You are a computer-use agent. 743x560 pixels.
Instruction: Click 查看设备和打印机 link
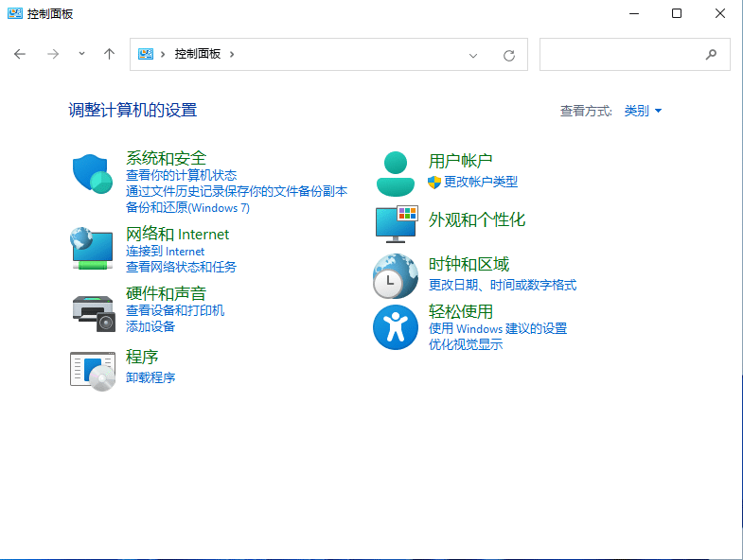pyautogui.click(x=175, y=310)
